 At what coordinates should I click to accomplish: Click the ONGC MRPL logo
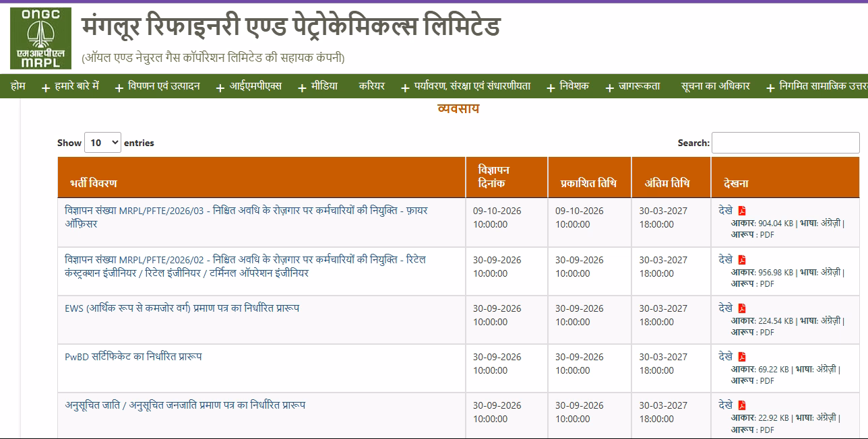click(x=40, y=38)
